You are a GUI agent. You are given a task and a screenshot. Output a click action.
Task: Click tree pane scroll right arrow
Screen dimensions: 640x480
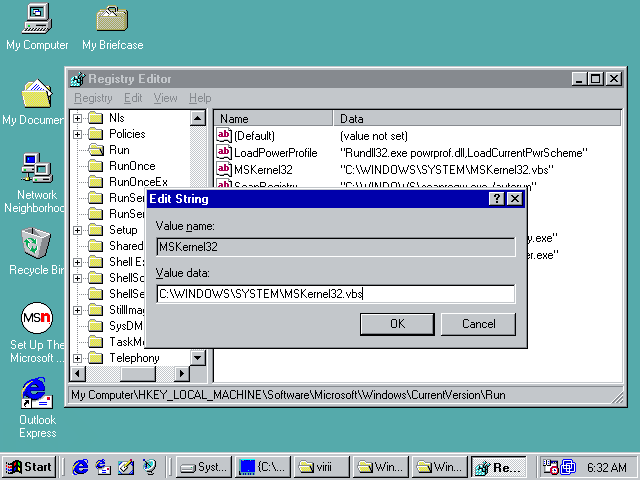(182, 373)
